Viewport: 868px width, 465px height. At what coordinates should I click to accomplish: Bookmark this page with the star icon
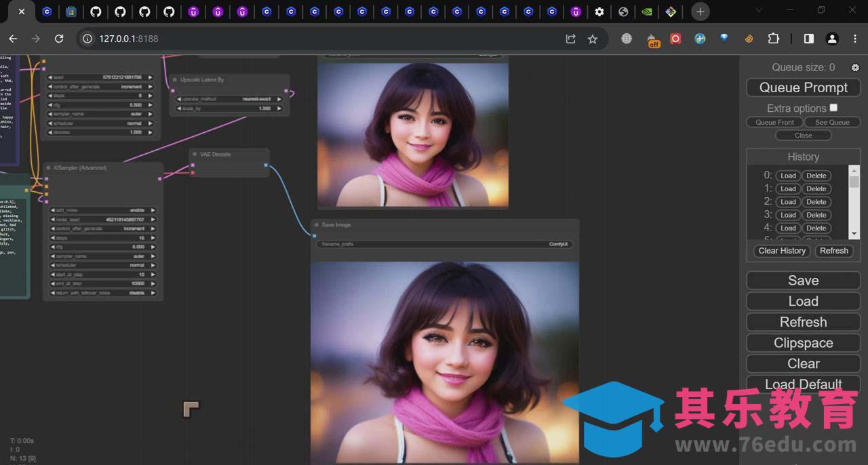[x=593, y=39]
